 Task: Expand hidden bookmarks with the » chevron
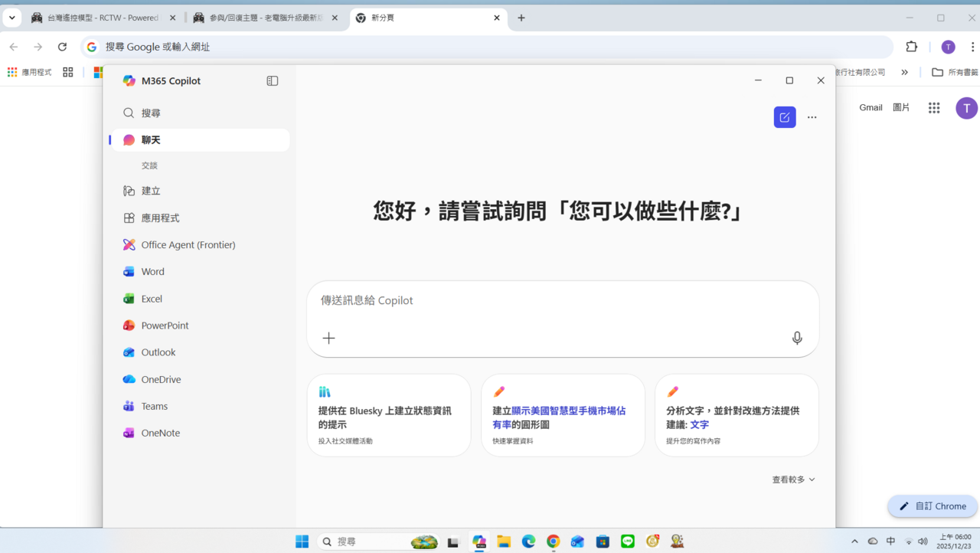click(x=904, y=71)
